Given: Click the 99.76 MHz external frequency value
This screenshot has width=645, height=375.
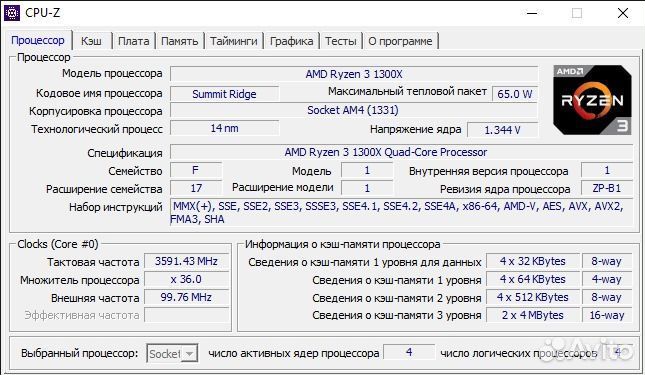Looking at the screenshot, I should coord(186,297).
